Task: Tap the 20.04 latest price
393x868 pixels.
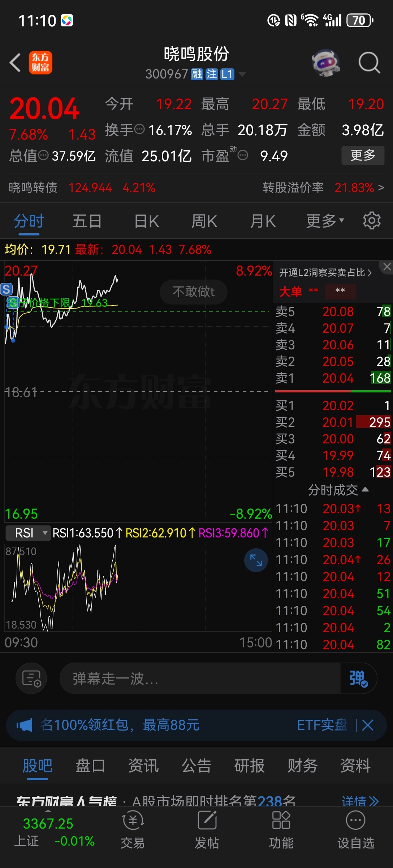Action: [44, 109]
